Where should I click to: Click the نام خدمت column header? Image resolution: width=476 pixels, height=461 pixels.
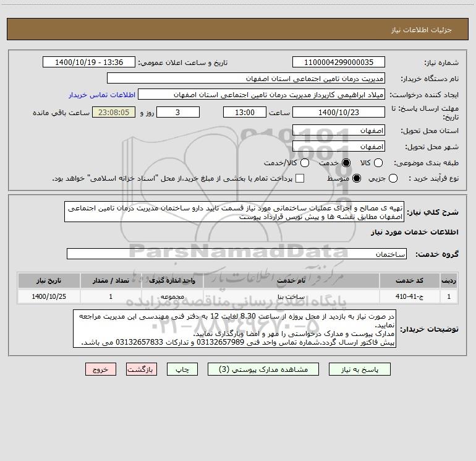pyautogui.click(x=291, y=280)
